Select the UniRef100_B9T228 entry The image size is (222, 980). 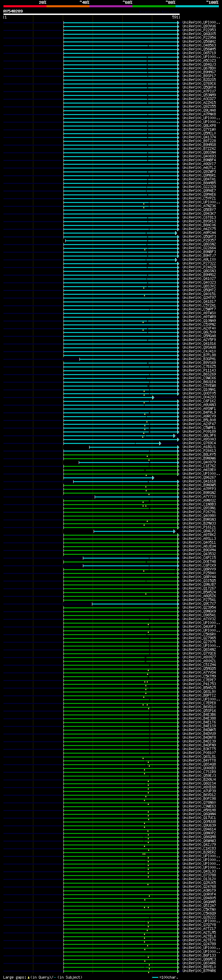pyautogui.click(x=199, y=141)
